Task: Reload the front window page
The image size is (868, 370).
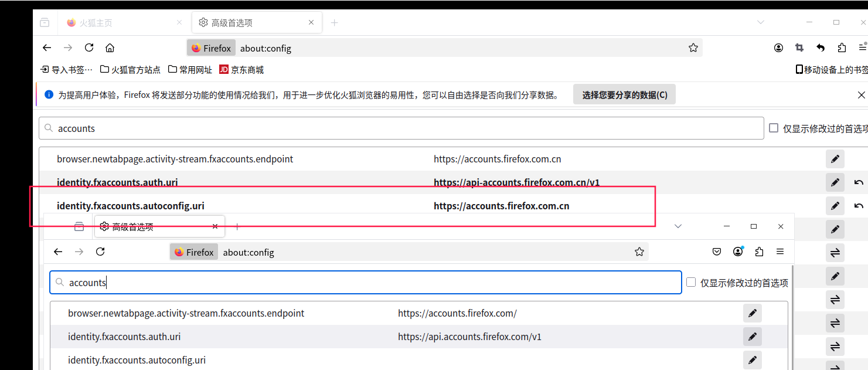Action: [100, 252]
